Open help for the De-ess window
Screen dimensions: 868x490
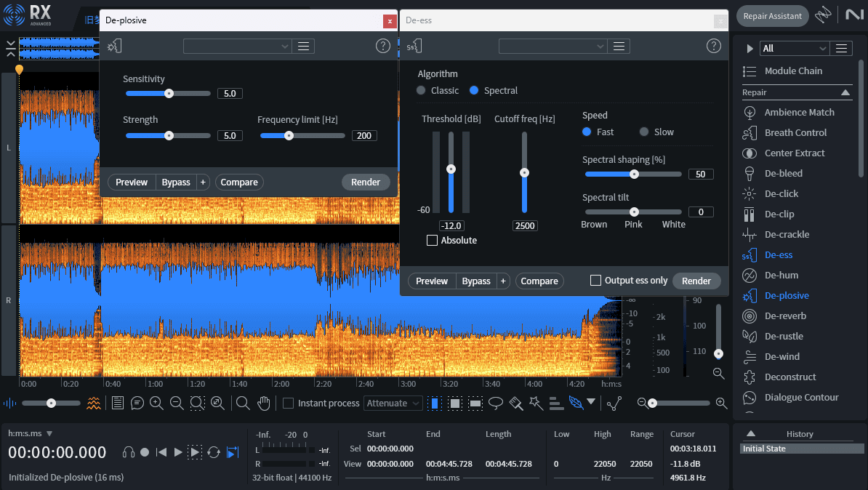click(x=714, y=46)
